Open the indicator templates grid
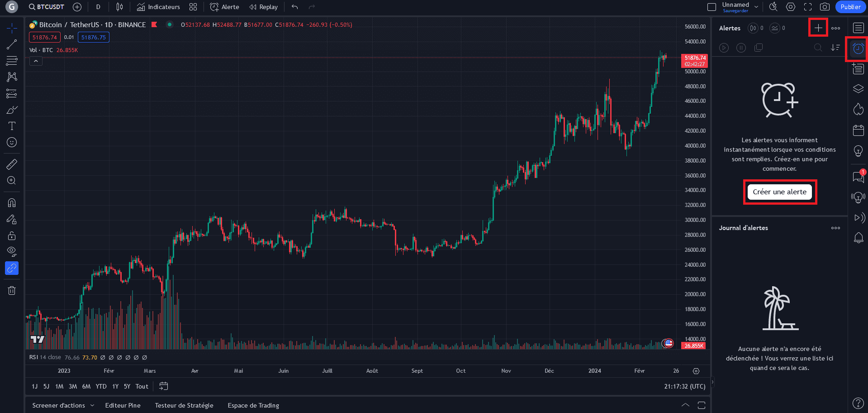The height and width of the screenshot is (413, 868). [193, 7]
